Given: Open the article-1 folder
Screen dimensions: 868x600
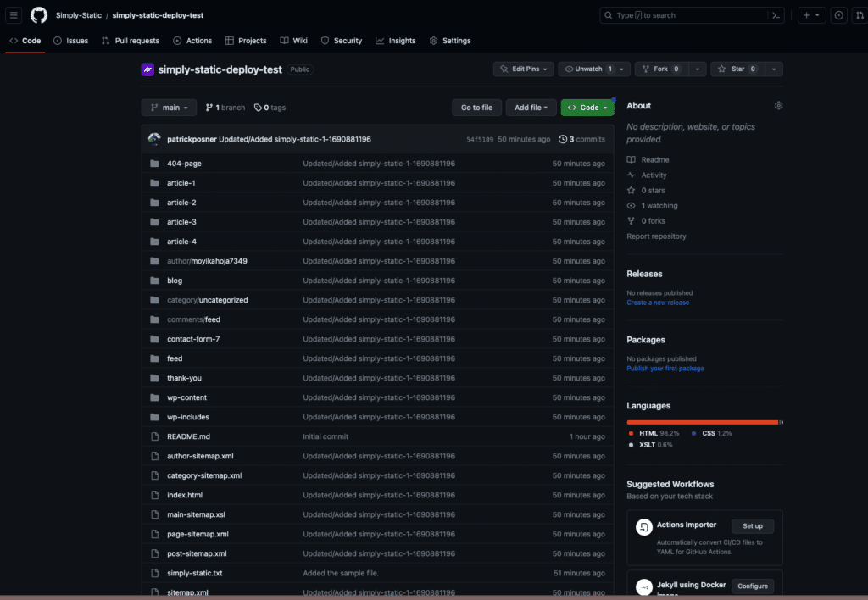Looking at the screenshot, I should (x=181, y=183).
